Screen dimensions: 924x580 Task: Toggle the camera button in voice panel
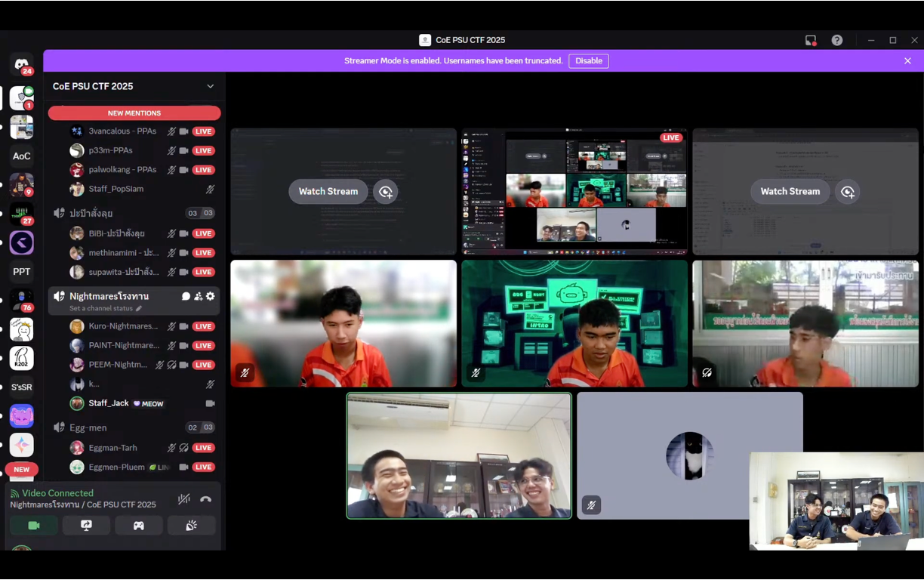[x=34, y=525]
